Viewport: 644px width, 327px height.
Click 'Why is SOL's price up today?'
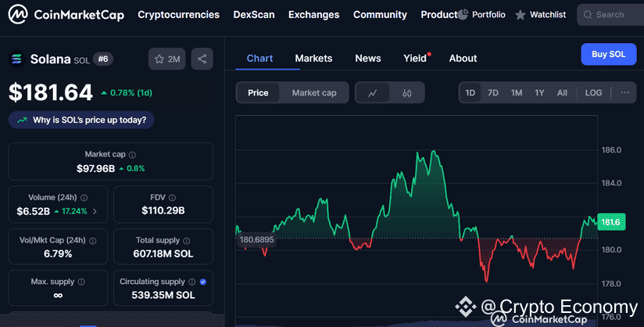pos(81,120)
